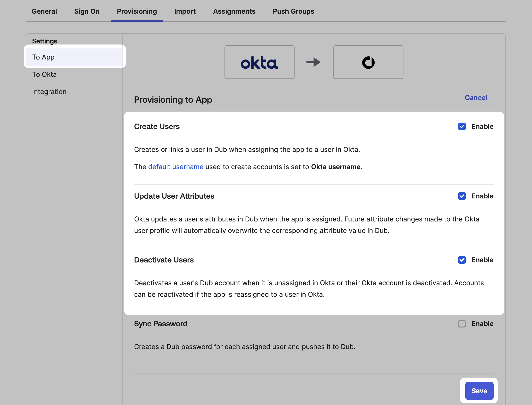Viewport: 532px width, 405px height.
Task: Click the Dub app logo
Action: tap(368, 62)
